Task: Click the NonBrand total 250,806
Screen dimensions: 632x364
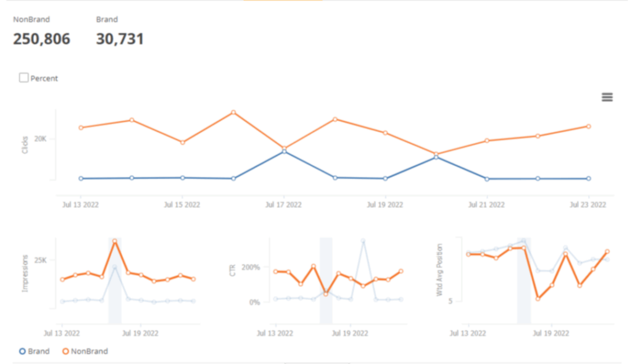Action: pos(41,39)
